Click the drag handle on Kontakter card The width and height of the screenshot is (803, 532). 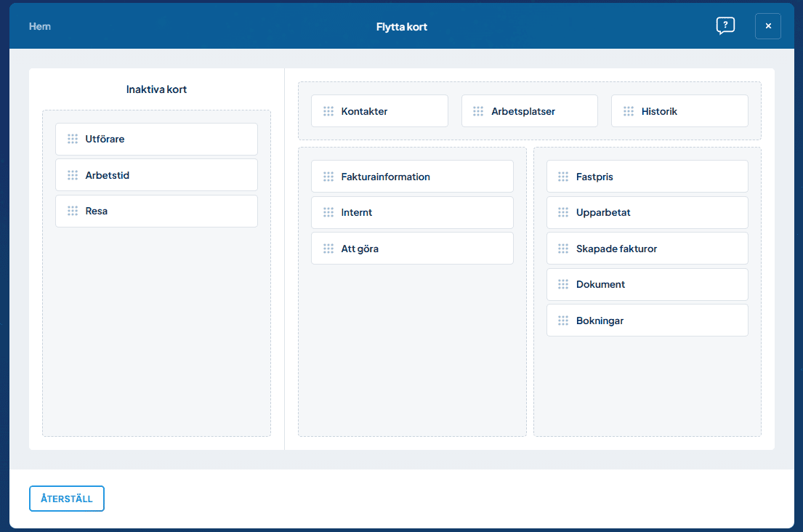[x=328, y=111]
